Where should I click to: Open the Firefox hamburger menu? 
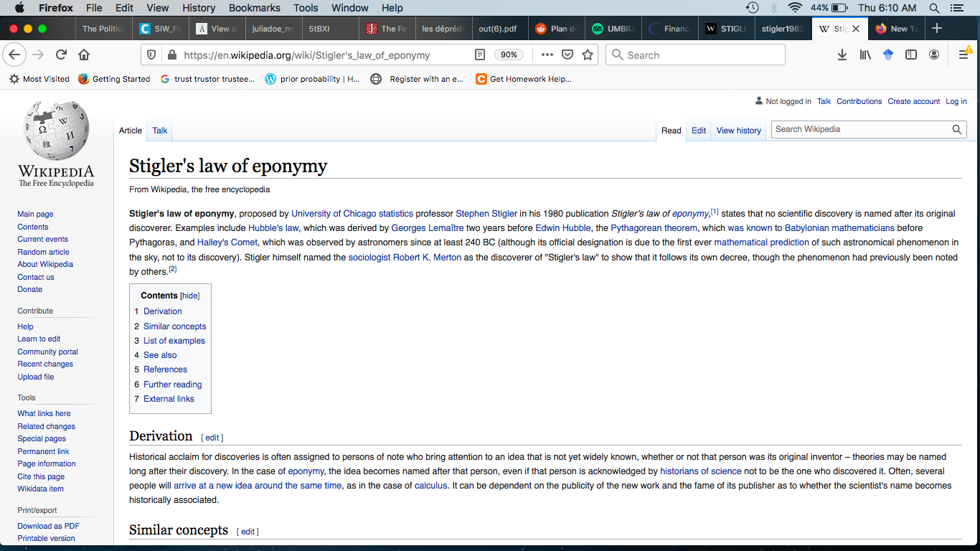[963, 55]
